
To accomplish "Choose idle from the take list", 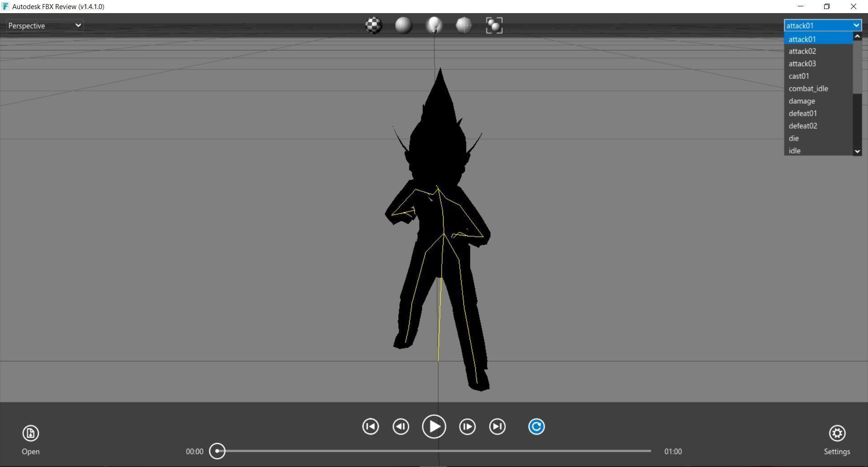I will tap(818, 151).
